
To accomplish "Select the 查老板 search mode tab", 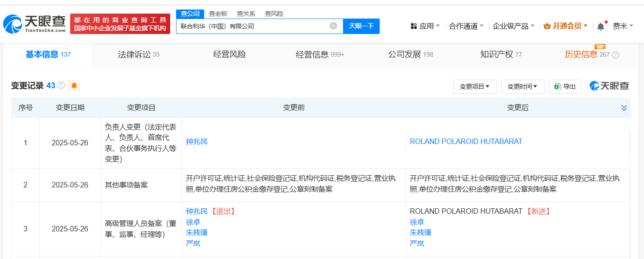I will (x=218, y=14).
